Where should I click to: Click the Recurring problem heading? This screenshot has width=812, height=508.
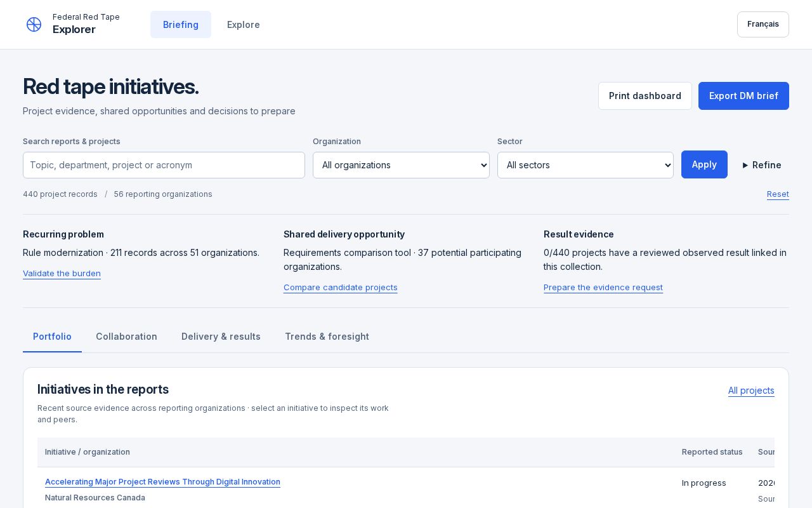[63, 234]
